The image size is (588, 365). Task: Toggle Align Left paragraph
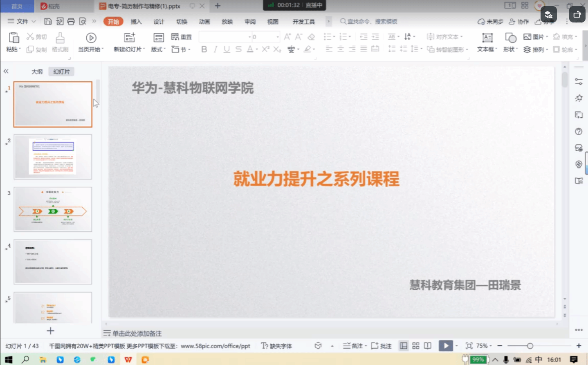tap(329, 49)
